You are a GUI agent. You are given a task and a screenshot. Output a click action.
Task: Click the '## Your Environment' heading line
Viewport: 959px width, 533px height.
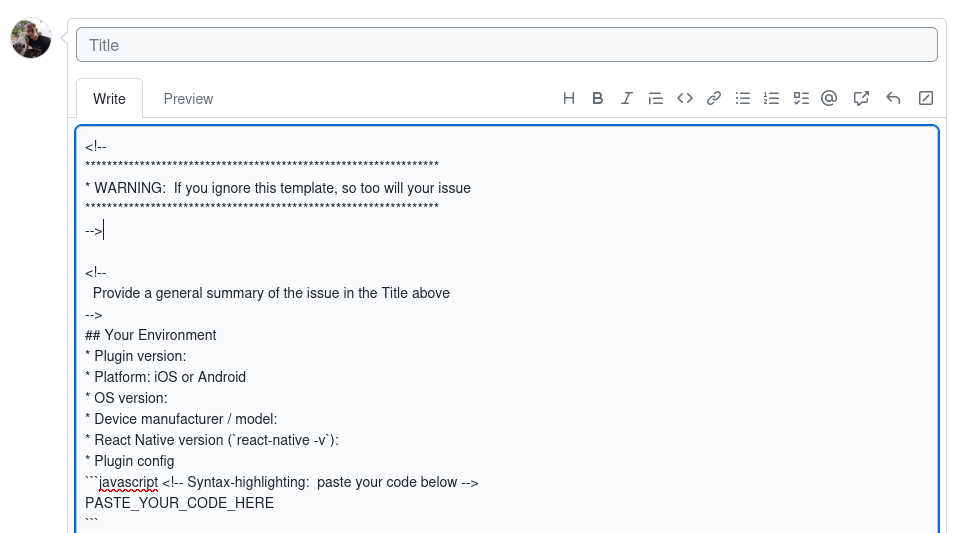pyautogui.click(x=150, y=335)
